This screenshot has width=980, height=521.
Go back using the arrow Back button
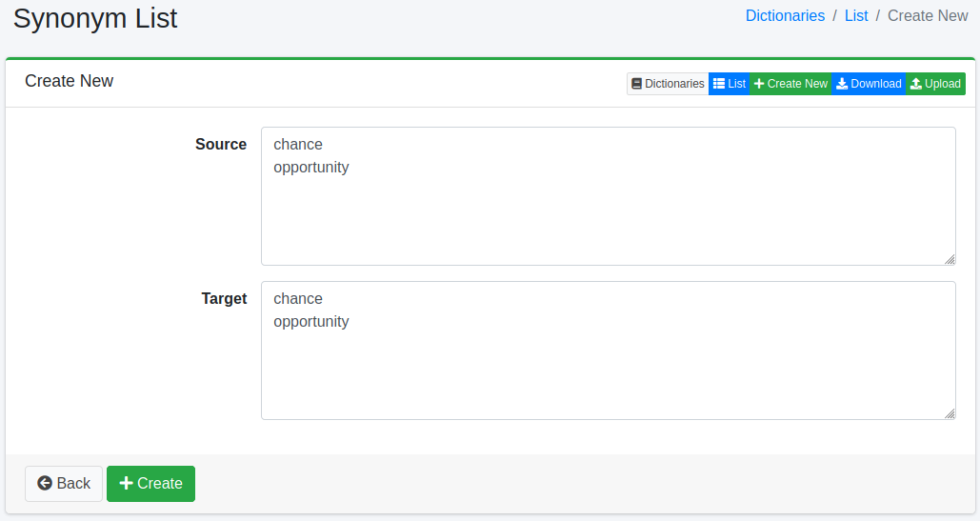tap(64, 484)
